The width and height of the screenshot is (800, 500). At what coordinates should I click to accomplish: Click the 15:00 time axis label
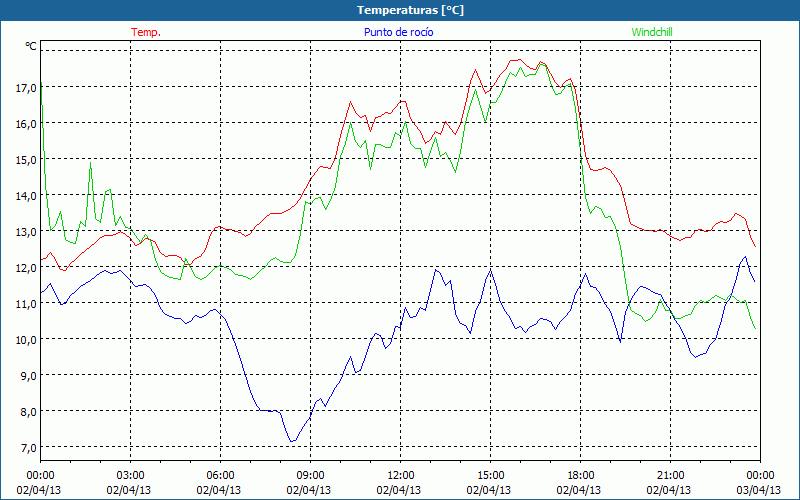pyautogui.click(x=490, y=476)
